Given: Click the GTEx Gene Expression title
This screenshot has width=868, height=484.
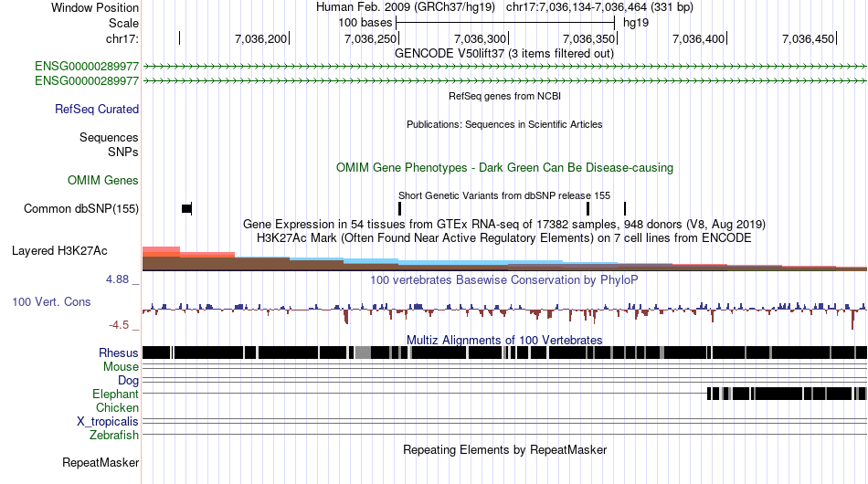Looking at the screenshot, I should point(504,225).
